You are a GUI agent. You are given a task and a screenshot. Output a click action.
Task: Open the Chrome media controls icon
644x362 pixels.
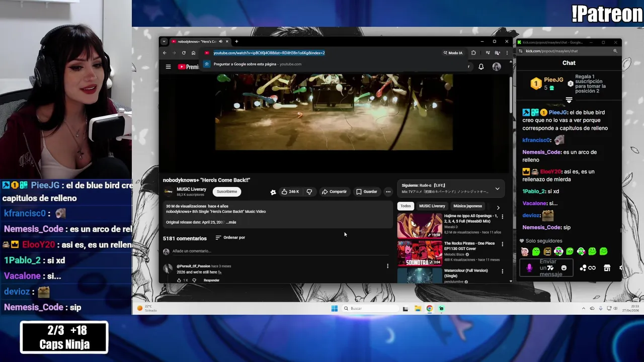(488, 53)
